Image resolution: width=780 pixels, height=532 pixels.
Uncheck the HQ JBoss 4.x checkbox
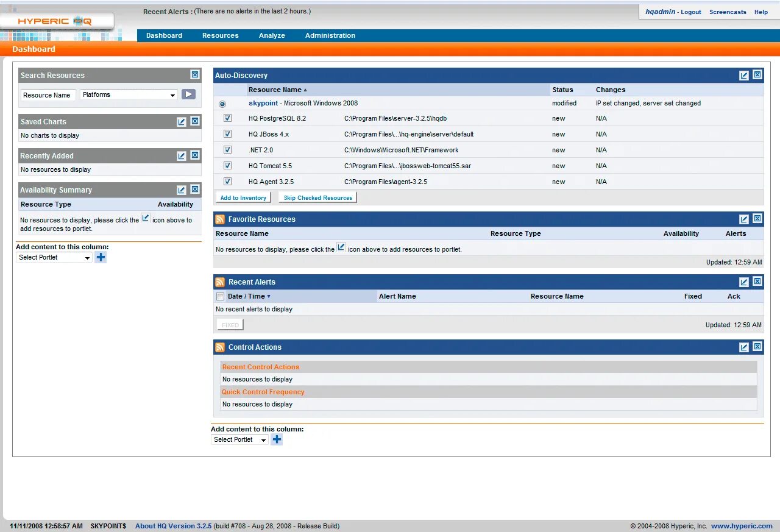point(227,134)
